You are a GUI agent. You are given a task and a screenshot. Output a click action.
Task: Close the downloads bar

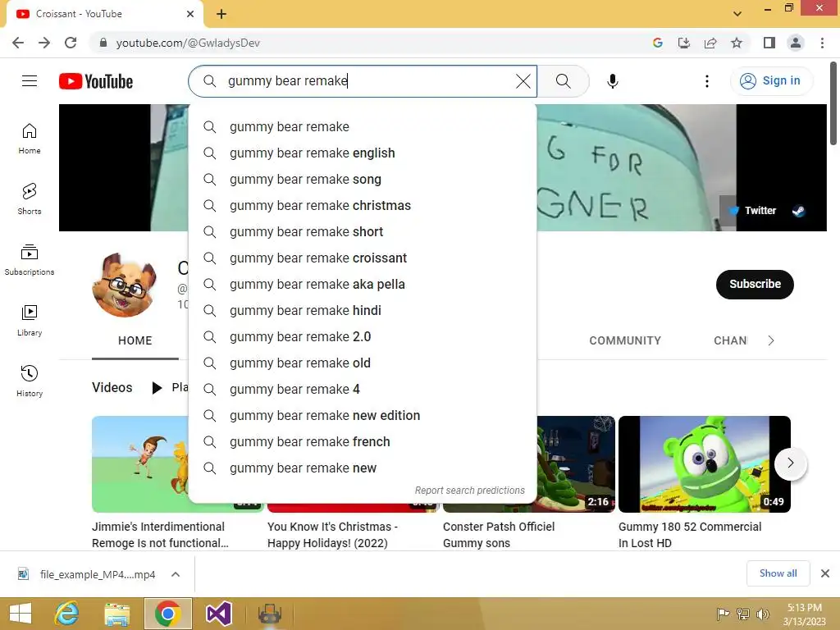825,573
